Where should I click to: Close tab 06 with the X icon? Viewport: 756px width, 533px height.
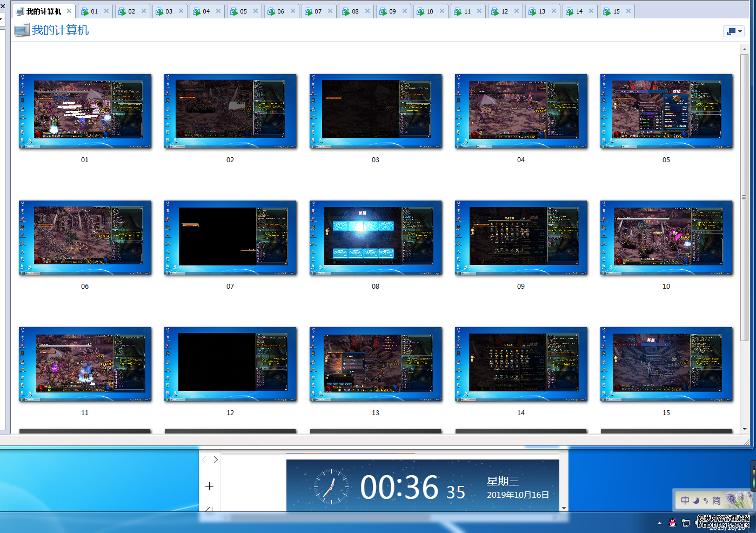coord(293,11)
